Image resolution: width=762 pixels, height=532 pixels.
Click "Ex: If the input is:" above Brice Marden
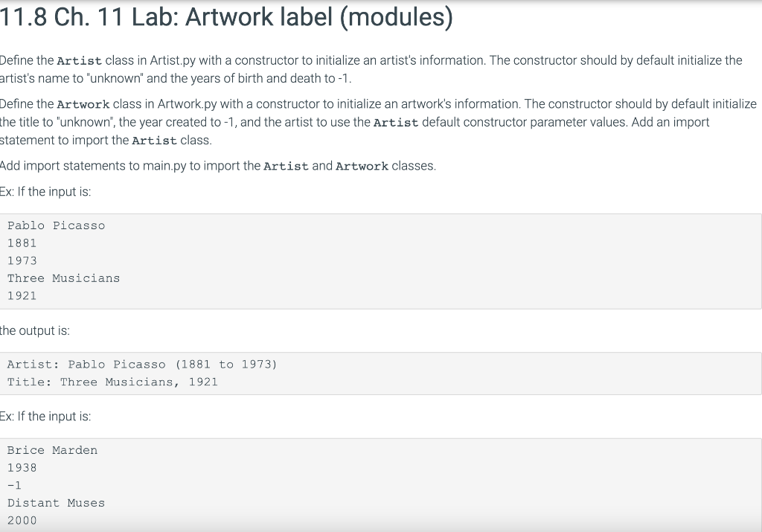point(45,417)
